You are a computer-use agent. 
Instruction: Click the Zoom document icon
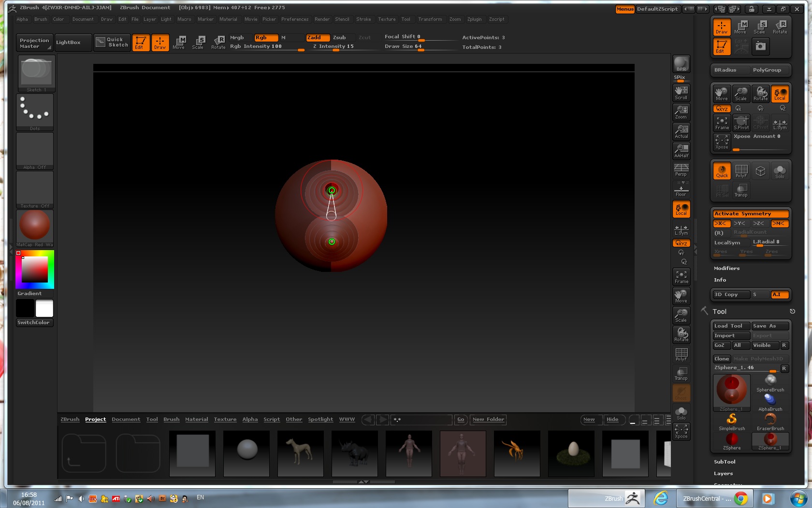pos(681,112)
